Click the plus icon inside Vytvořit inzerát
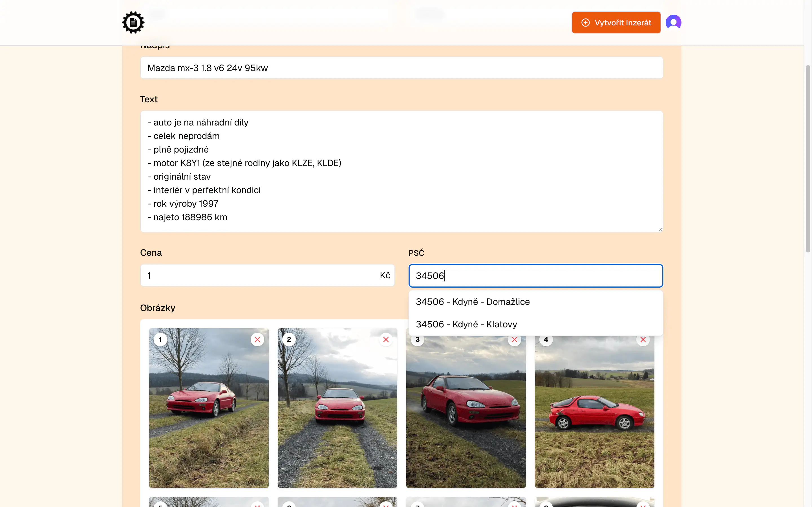812x507 pixels. coord(585,23)
